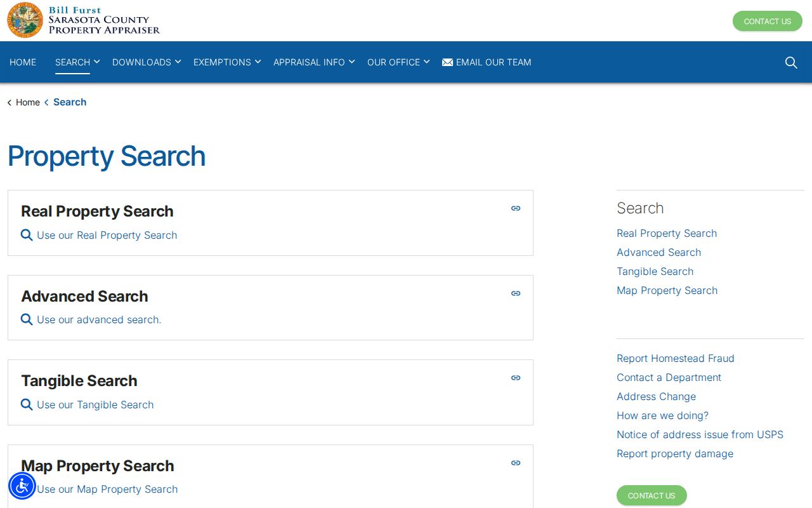Screen dimensions: 812x508
Task: Expand the Exemptions menu chevron
Action: pyautogui.click(x=258, y=62)
